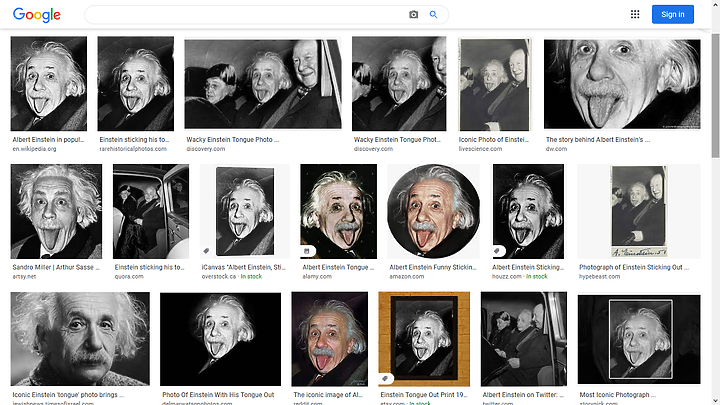This screenshot has height=405, width=720.
Task: Open search by image camera icon
Action: tap(413, 15)
